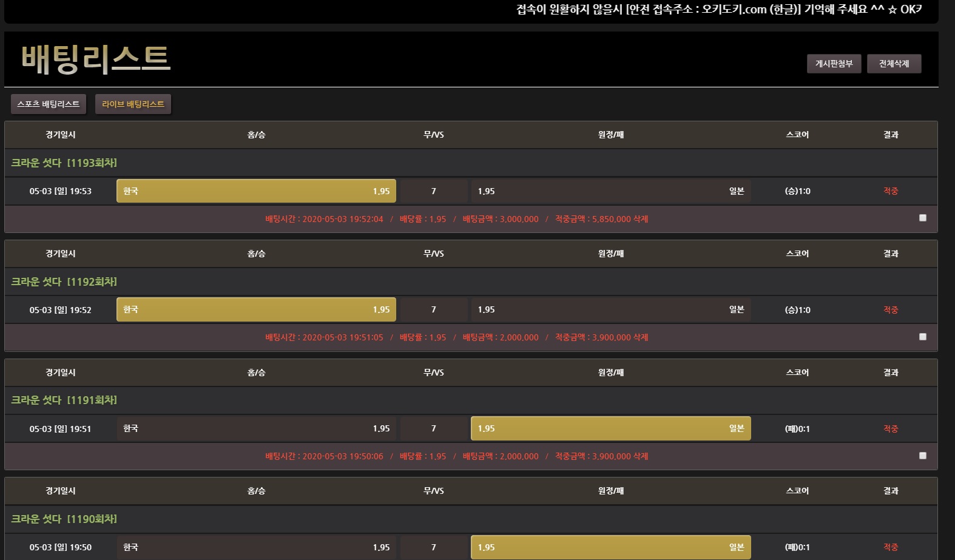Image resolution: width=955 pixels, height=560 pixels.
Task: Click 삭제 link in the 5,850,000 payout row
Action: 641,219
